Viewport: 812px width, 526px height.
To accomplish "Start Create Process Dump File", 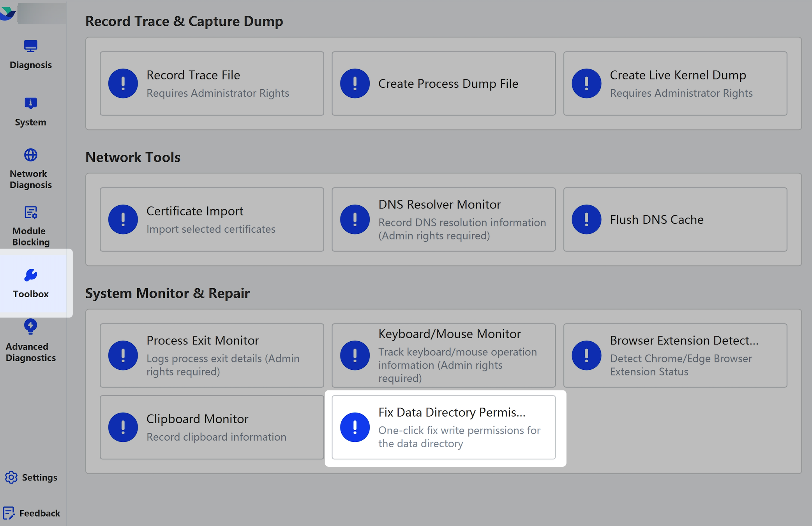I will [443, 83].
